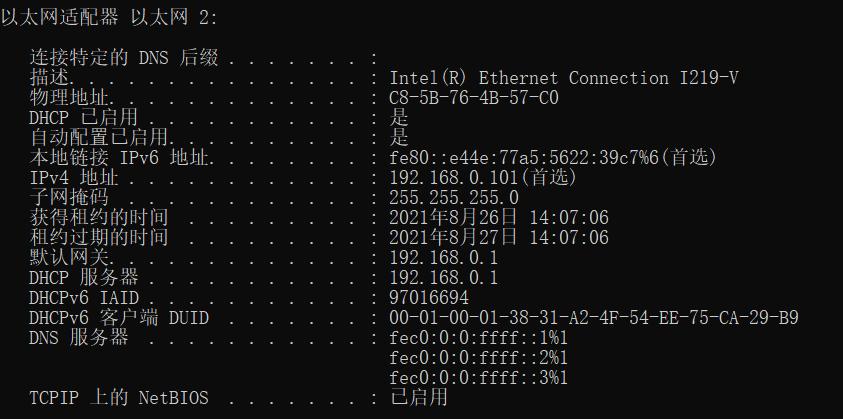The image size is (843, 419).
Task: Click the DHCPv6 client DUID value
Action: (594, 318)
